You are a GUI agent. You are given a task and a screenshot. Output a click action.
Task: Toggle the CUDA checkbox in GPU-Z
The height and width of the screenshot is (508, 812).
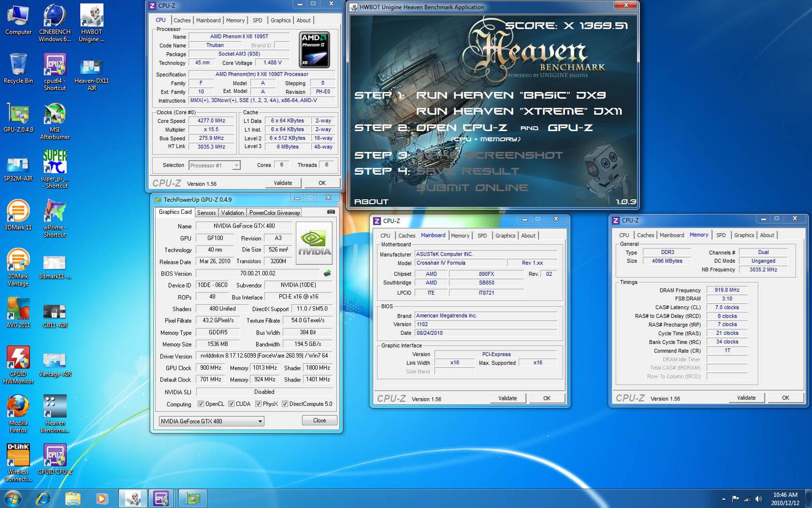231,404
